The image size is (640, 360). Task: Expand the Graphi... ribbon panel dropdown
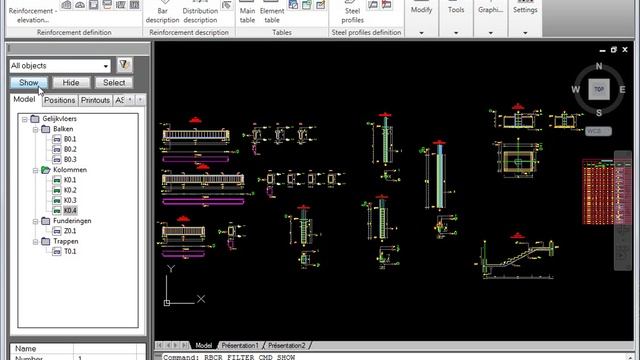pyautogui.click(x=491, y=33)
